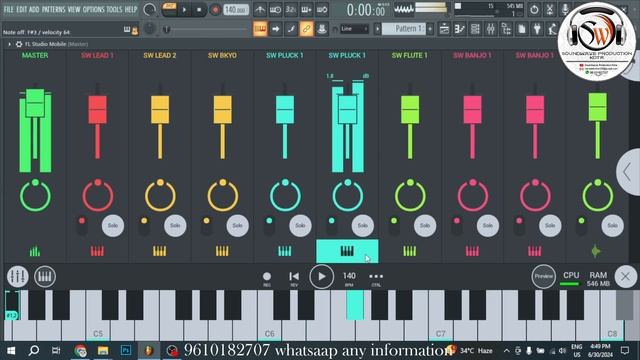Solo the SW LEAD 2 channel
The image size is (640, 360).
[175, 225]
